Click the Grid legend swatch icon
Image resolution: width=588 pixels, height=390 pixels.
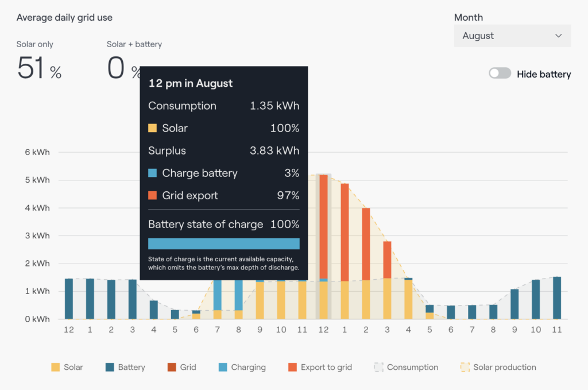point(172,367)
